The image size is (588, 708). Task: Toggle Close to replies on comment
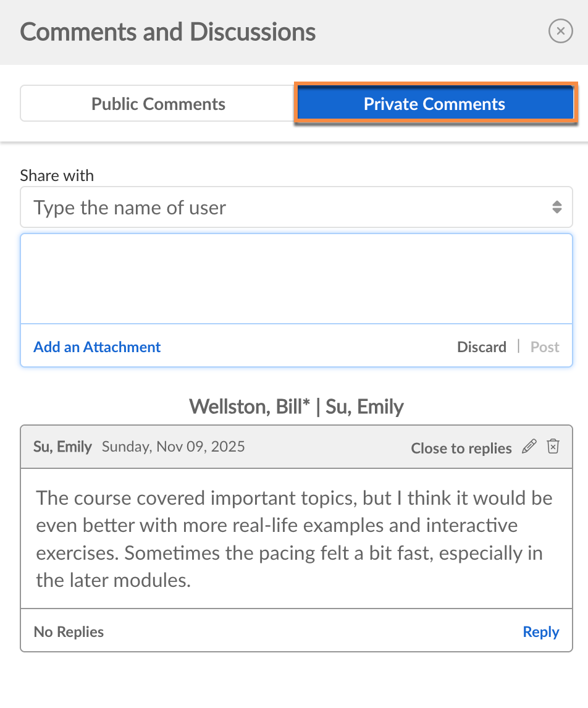coord(461,449)
